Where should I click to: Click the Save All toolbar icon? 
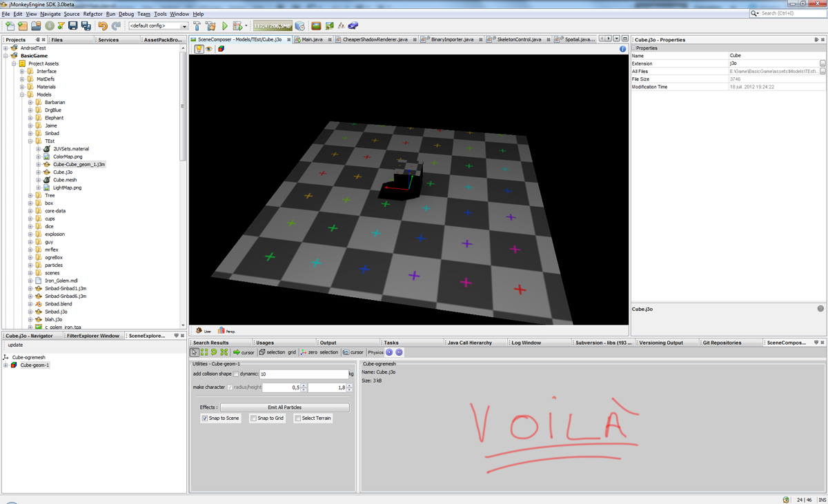[86, 26]
